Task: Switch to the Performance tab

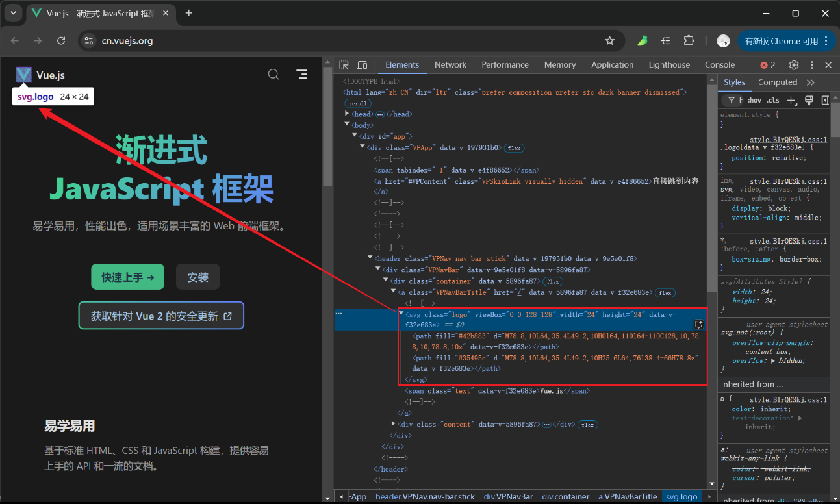Action: tap(505, 65)
